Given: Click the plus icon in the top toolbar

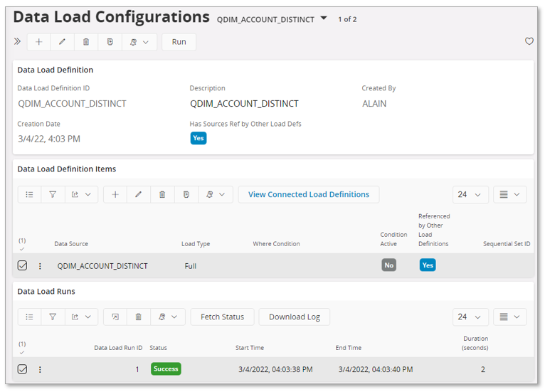Looking at the screenshot, I should (39, 42).
